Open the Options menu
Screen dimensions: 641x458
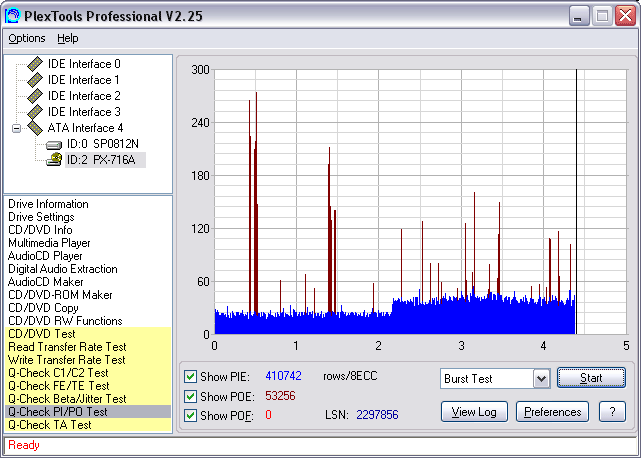27,38
